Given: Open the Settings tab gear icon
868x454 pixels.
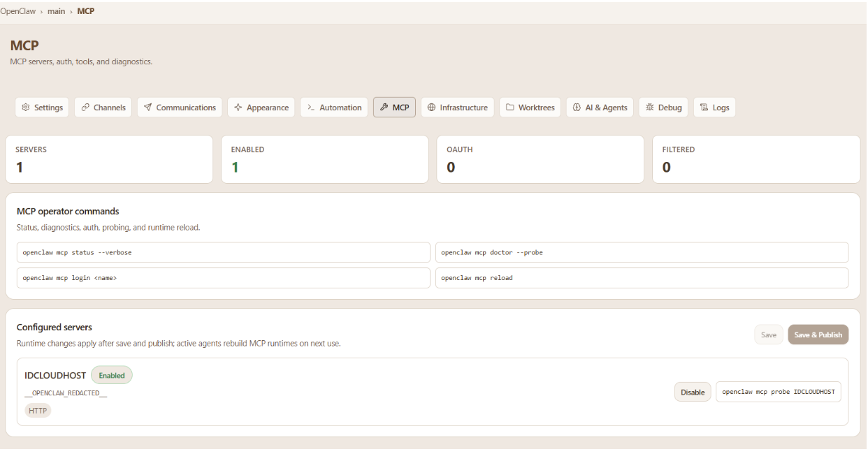Looking at the screenshot, I should (x=26, y=108).
